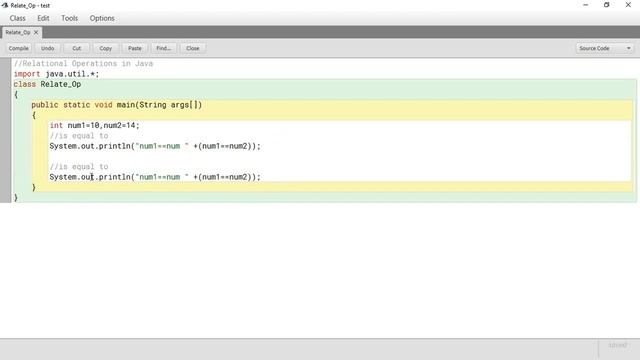Click the Copy button

click(x=106, y=48)
